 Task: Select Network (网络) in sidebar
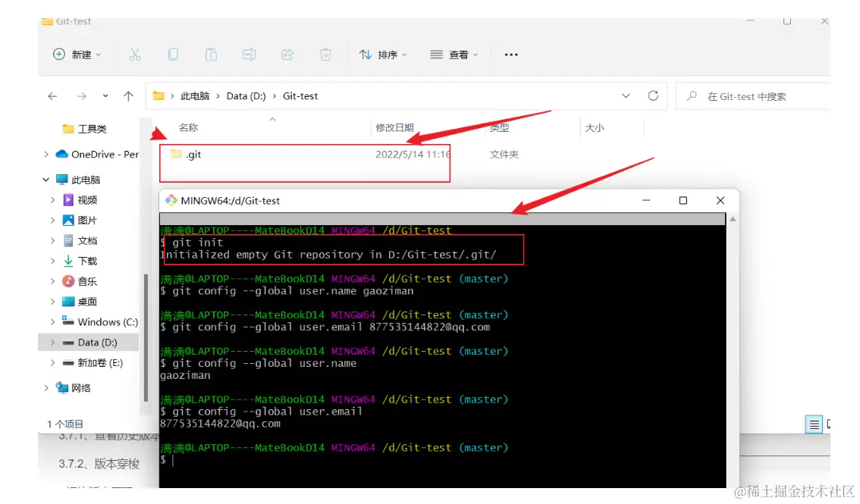[74, 388]
